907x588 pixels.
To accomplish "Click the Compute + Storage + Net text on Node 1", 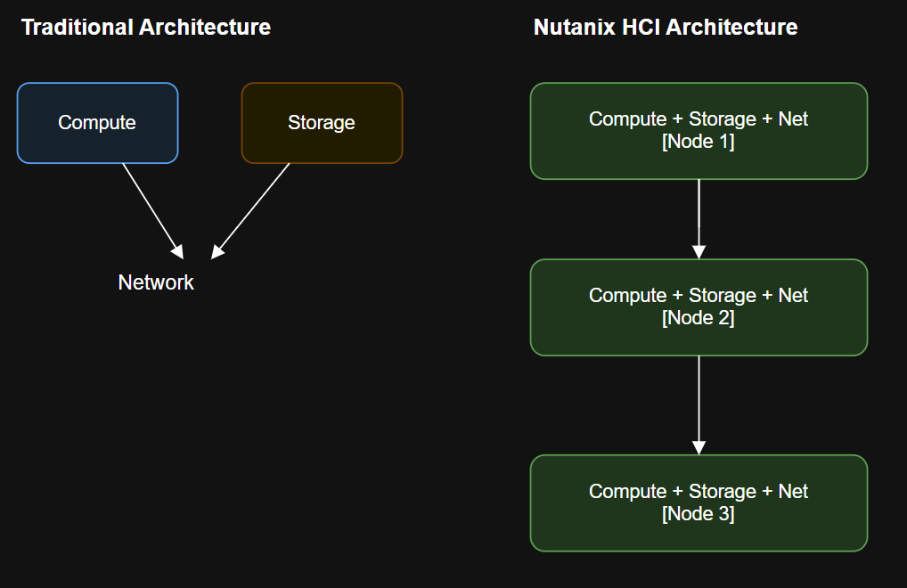I will coord(699,118).
